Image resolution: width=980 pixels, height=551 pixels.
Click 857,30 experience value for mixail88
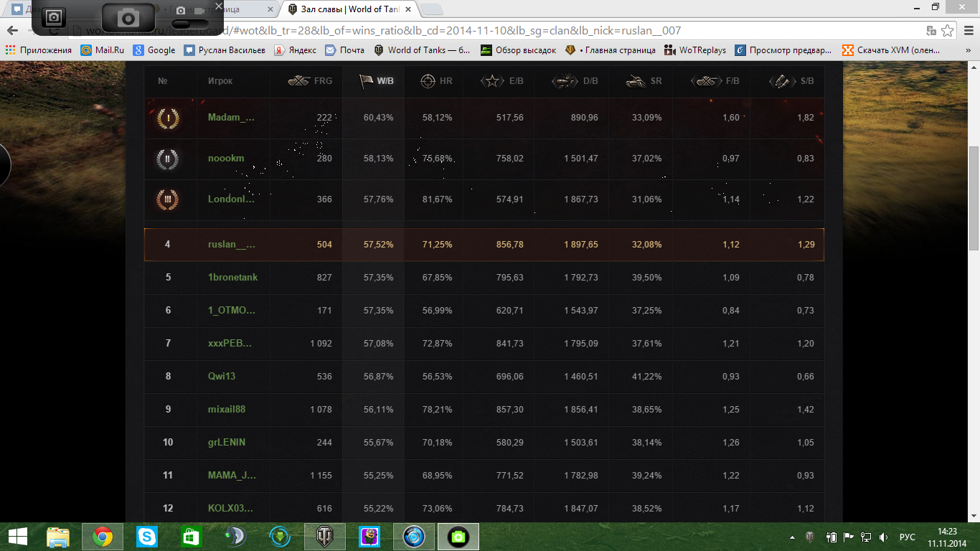coord(509,410)
